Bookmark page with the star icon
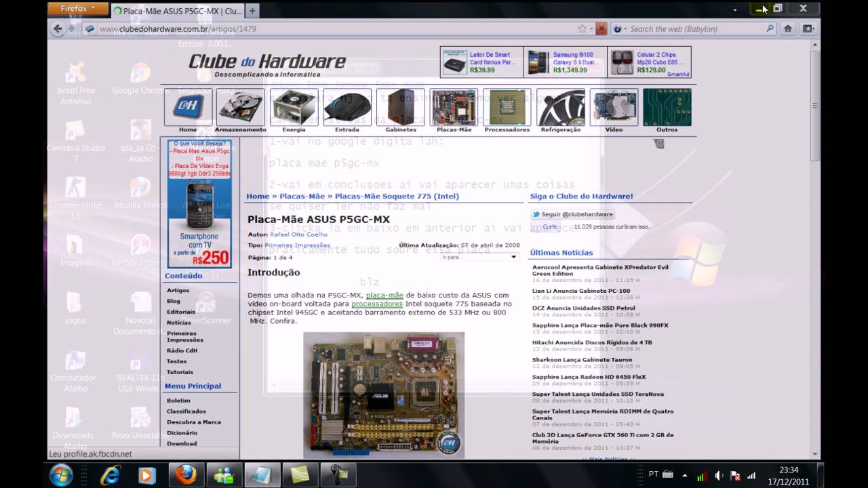Screen dimensions: 868x488 click(x=582, y=28)
